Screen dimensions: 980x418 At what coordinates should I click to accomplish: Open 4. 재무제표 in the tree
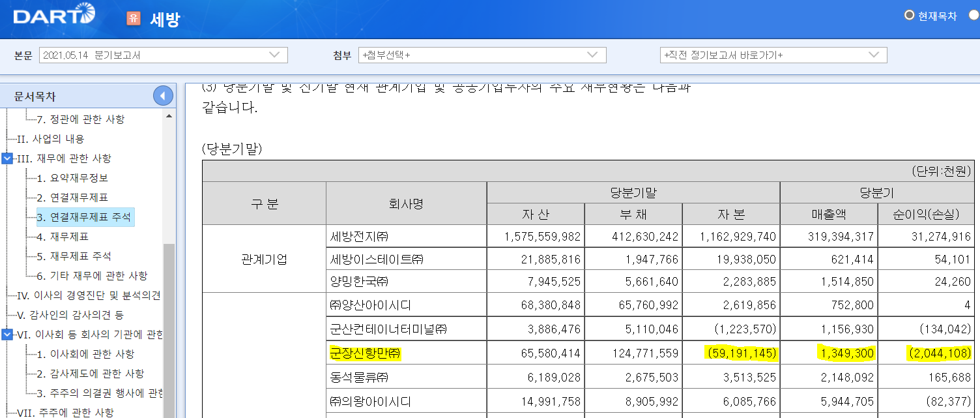coord(63,237)
